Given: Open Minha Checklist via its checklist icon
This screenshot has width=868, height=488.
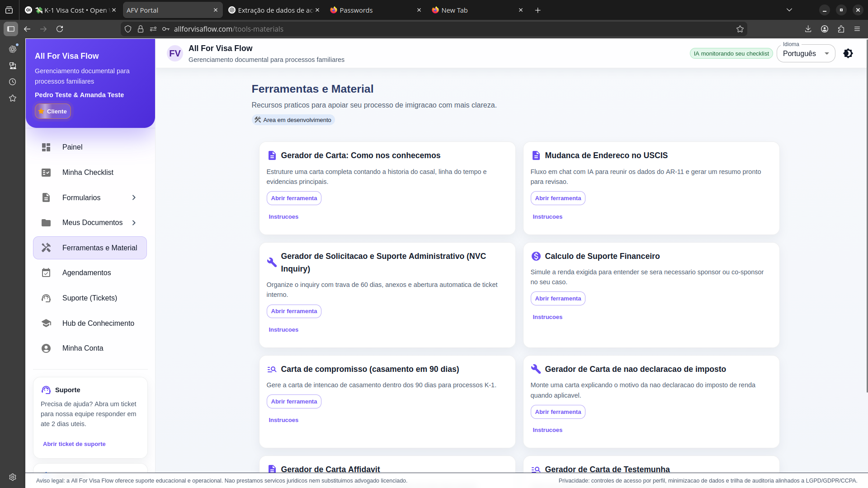Looking at the screenshot, I should pyautogui.click(x=46, y=172).
